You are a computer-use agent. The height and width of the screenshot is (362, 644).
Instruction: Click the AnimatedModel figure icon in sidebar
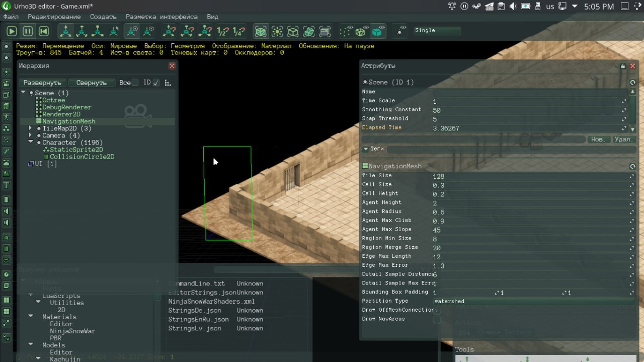click(x=6, y=117)
